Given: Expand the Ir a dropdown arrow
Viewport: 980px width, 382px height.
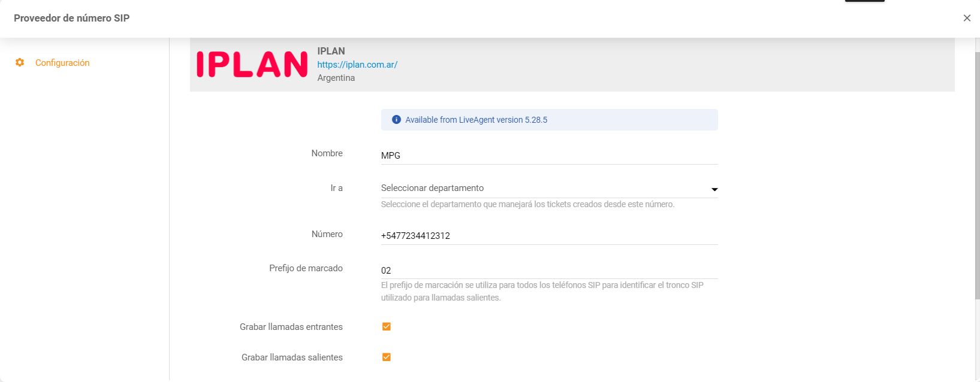Looking at the screenshot, I should [714, 189].
